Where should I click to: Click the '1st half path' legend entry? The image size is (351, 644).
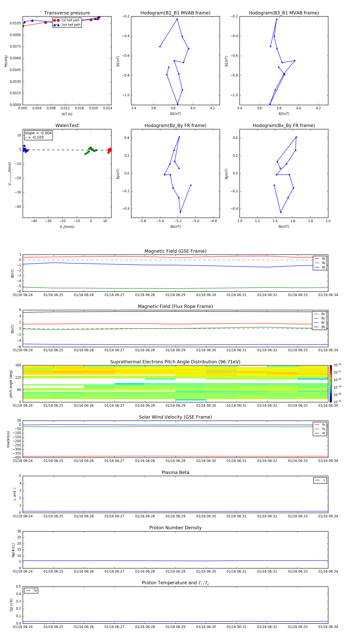pos(66,20)
